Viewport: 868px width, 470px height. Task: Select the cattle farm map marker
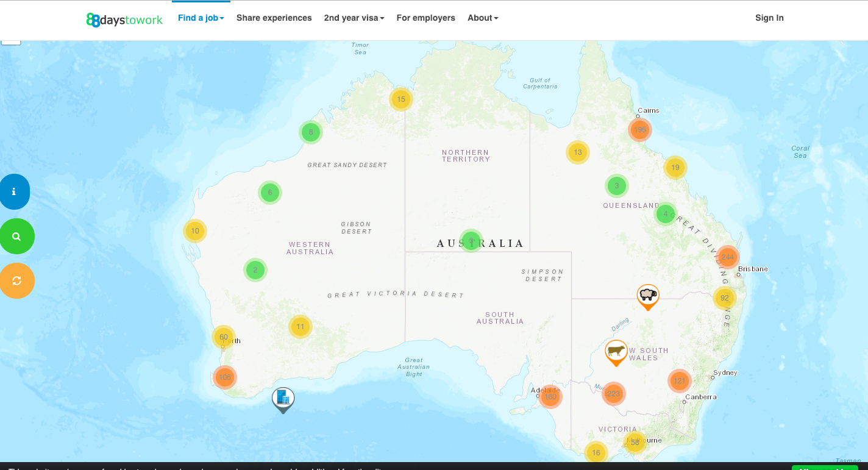coord(616,351)
